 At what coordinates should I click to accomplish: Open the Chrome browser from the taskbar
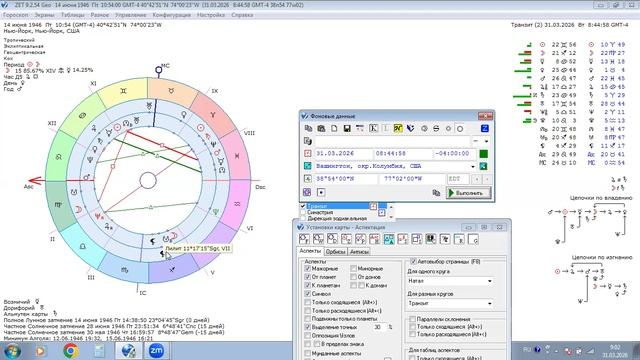71,351
